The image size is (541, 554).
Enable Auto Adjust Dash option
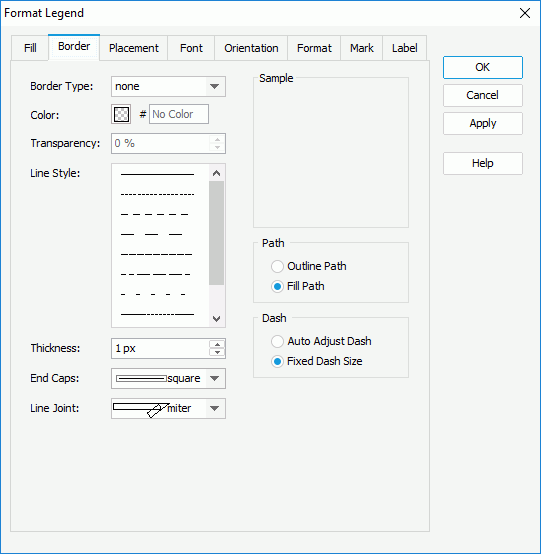[277, 341]
